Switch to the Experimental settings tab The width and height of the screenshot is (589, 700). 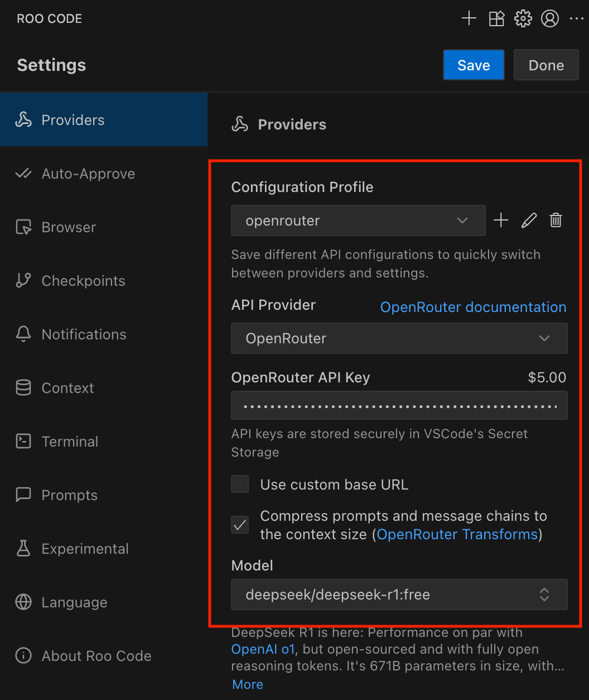(x=104, y=549)
